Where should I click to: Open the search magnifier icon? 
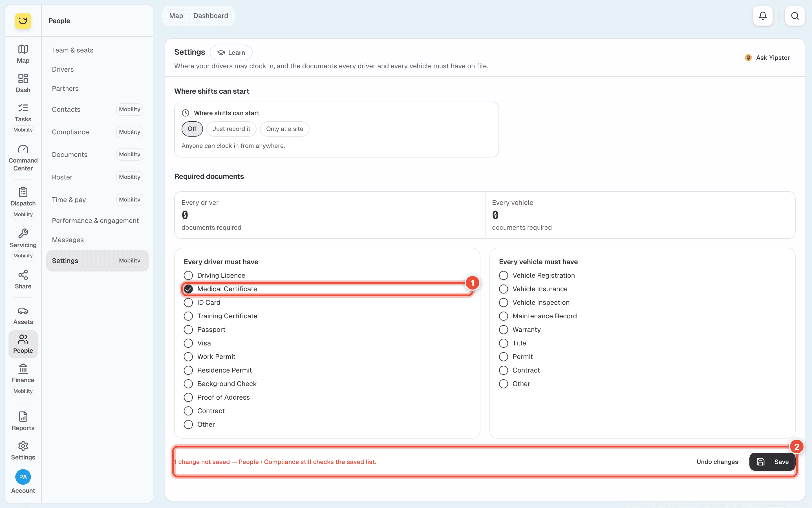click(795, 16)
